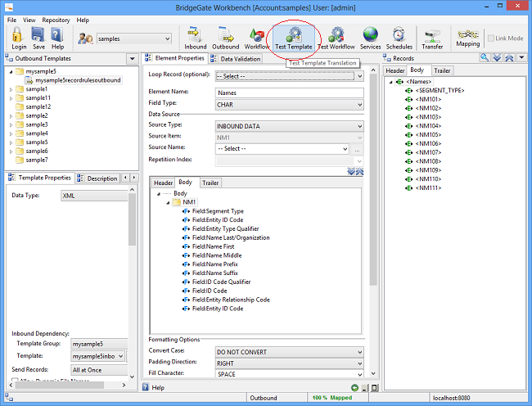Click the Element Name input field
This screenshot has height=406, width=532.
290,93
